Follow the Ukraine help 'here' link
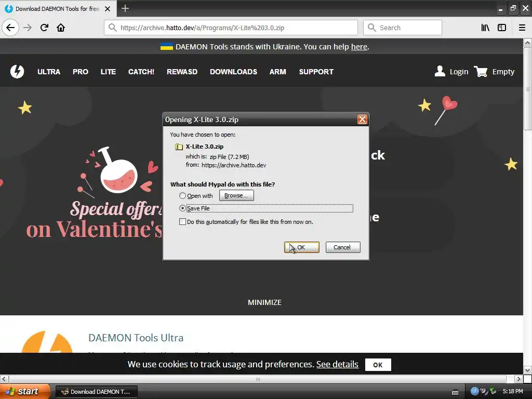 [x=359, y=47]
